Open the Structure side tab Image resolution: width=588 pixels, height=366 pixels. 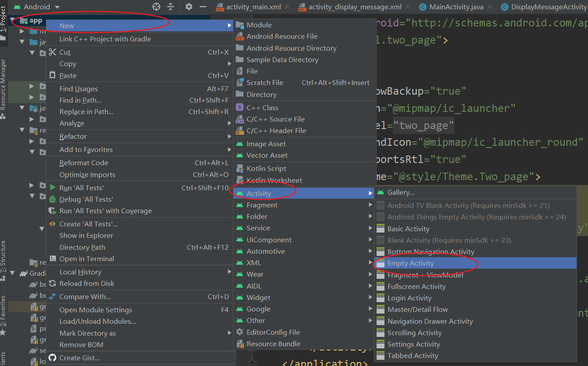(x=4, y=260)
